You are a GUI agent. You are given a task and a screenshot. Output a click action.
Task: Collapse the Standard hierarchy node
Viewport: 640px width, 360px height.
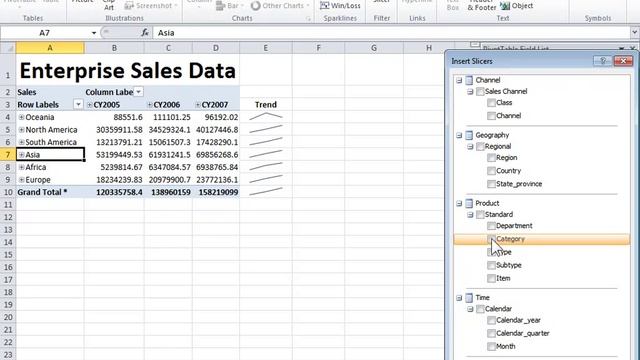click(x=470, y=214)
